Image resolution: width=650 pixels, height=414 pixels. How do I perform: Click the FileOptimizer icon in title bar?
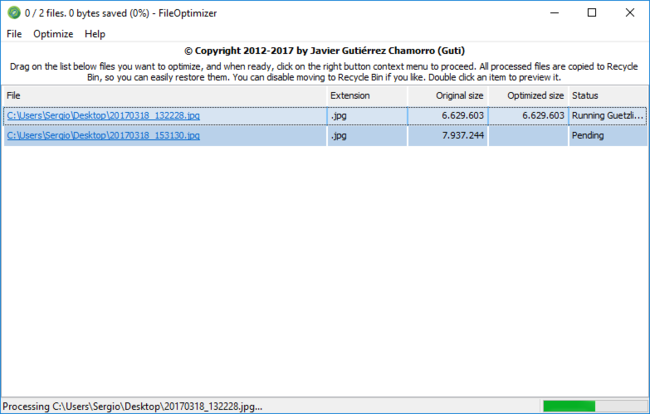click(12, 12)
